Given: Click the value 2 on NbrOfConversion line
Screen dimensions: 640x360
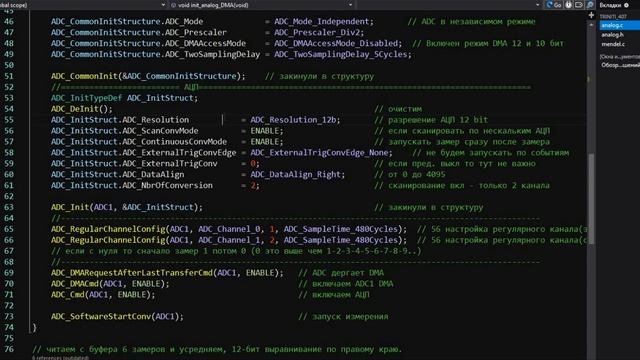Looking at the screenshot, I should pos(253,185).
